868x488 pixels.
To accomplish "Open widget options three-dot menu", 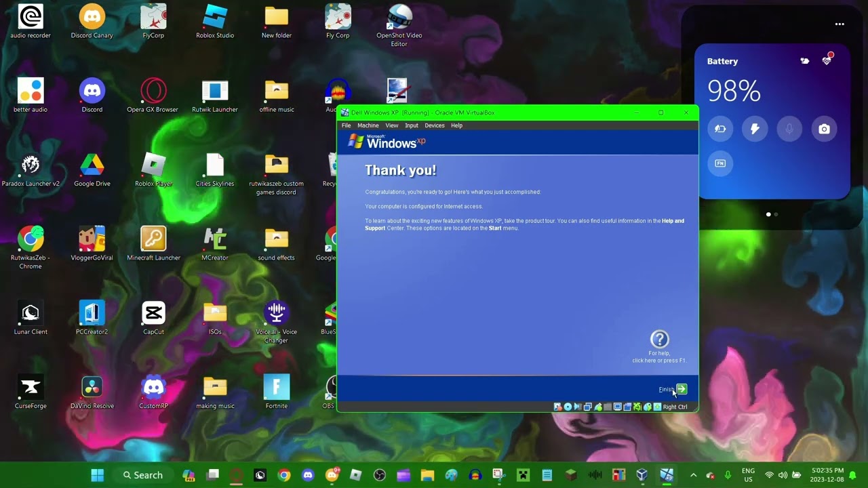I will [840, 24].
